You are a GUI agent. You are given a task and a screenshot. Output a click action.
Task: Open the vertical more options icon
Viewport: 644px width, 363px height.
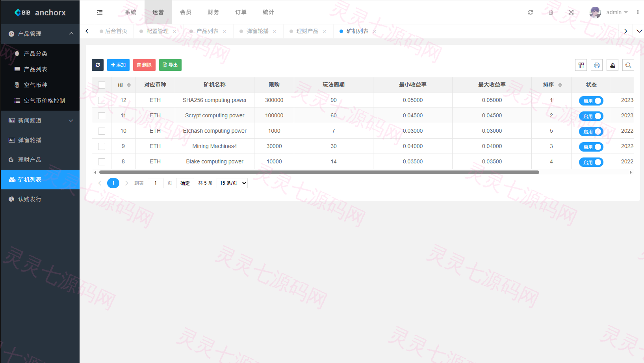tap(638, 12)
